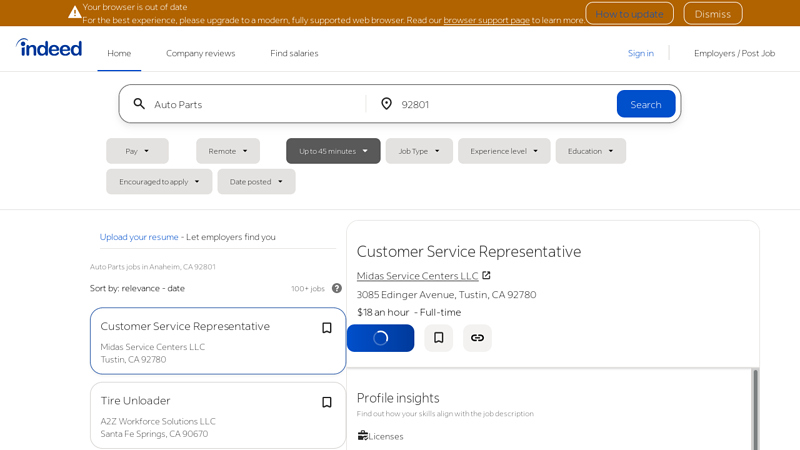
Task: Click the Indeed logo
Action: click(49, 47)
